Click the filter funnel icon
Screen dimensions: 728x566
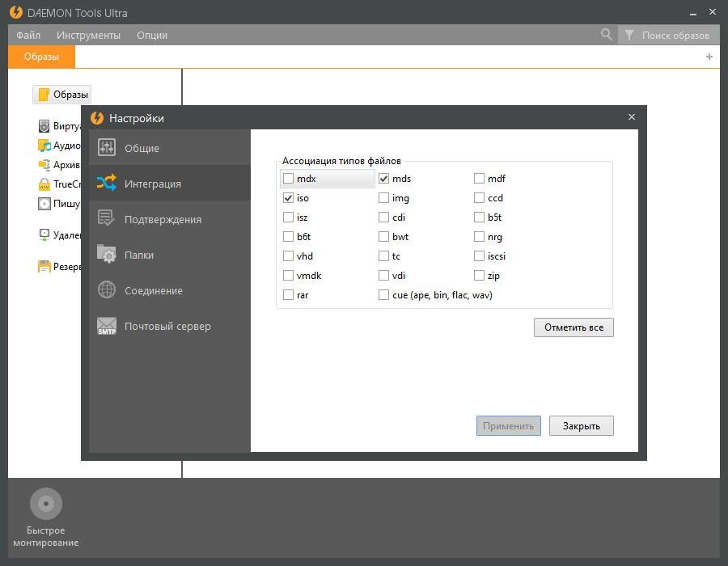(629, 35)
